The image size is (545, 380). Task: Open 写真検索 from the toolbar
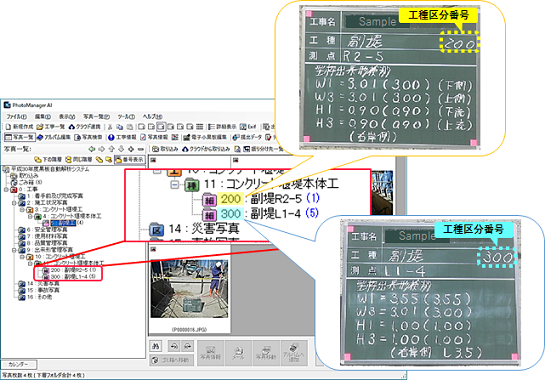click(88, 137)
